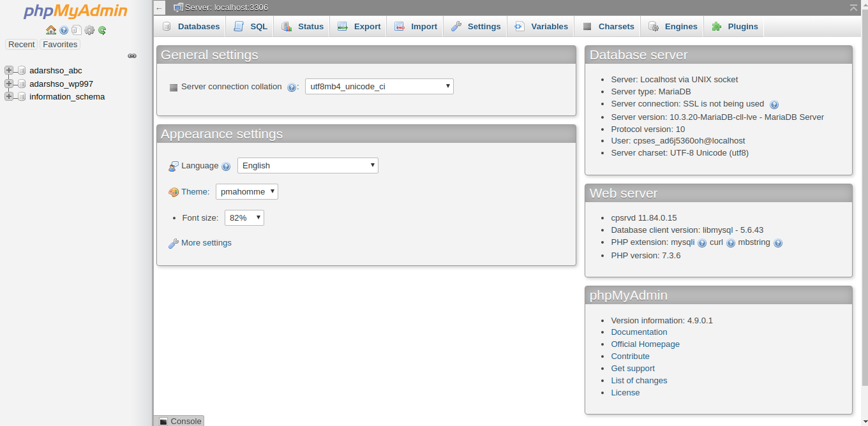Open the Server connection collation dropdown
868x426 pixels.
(379, 86)
